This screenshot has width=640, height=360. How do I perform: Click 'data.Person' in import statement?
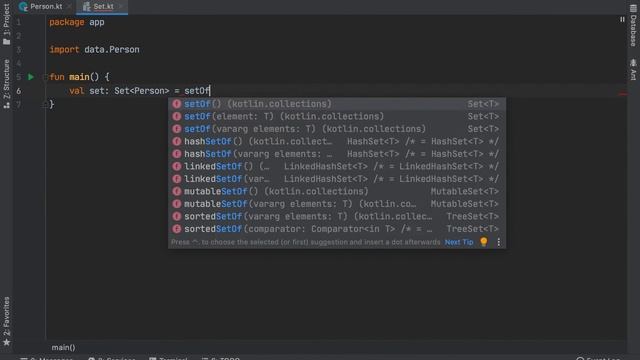112,49
